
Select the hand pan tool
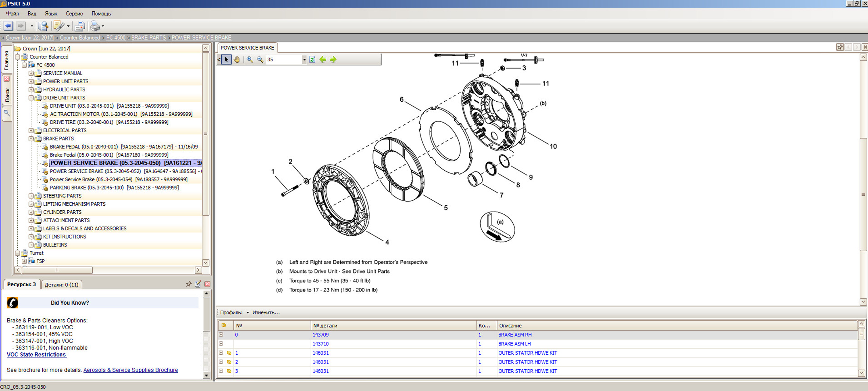click(237, 59)
